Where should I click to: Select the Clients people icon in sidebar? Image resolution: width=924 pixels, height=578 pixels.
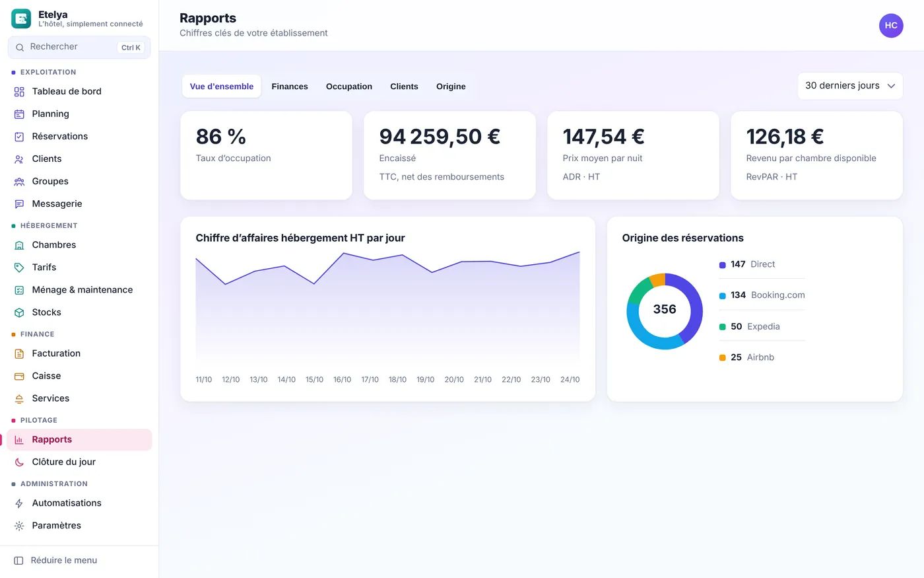pyautogui.click(x=19, y=159)
